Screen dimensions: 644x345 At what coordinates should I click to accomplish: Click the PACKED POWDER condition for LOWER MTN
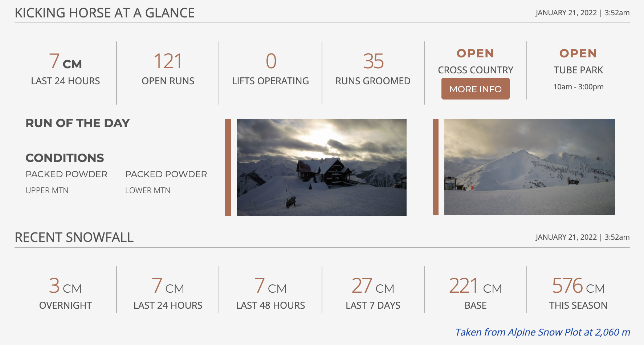coord(166,174)
